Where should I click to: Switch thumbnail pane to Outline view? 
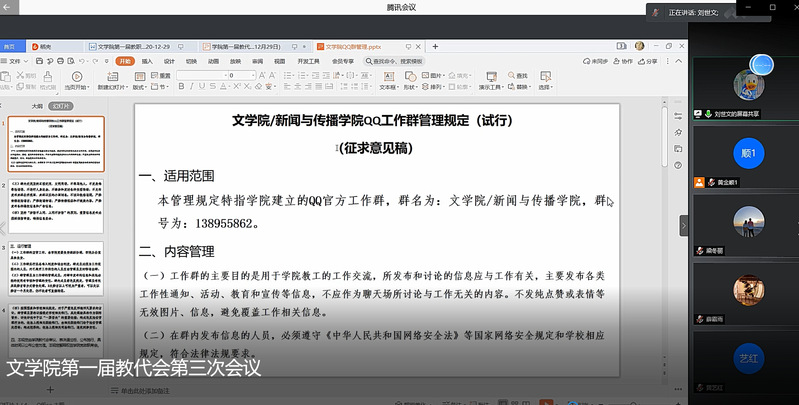pos(37,106)
